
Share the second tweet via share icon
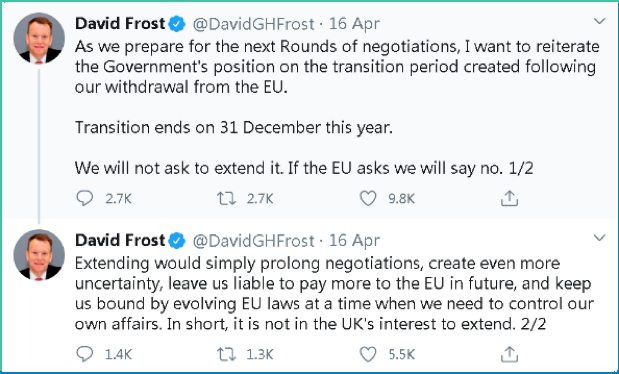509,354
